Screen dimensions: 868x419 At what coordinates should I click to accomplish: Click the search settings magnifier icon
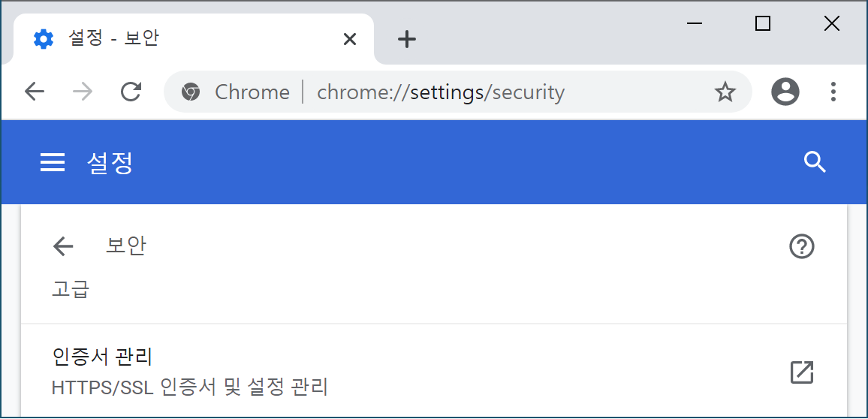815,162
